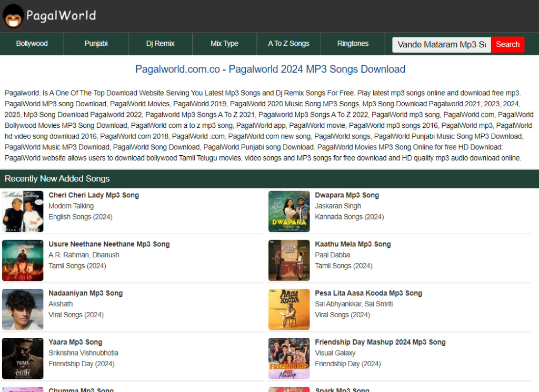Image resolution: width=539 pixels, height=392 pixels.
Task: Select Friendship Day (2024) under Yaara
Action: [82, 364]
